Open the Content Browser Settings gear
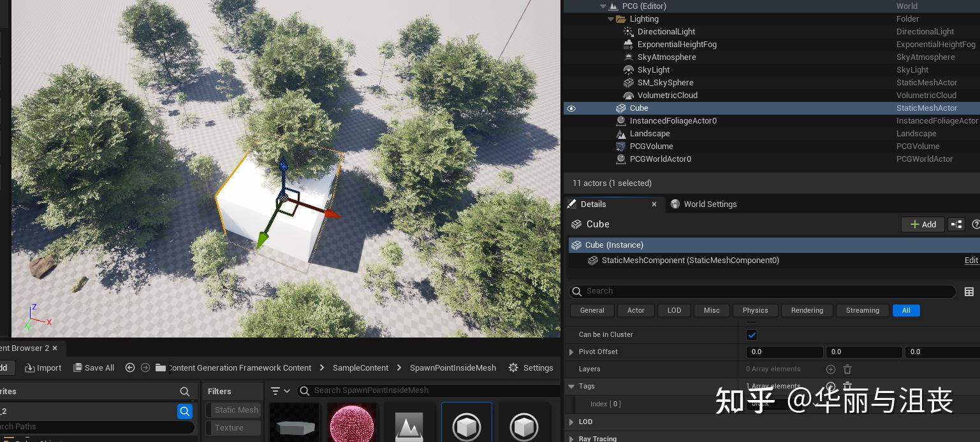Image resolution: width=980 pixels, height=442 pixels. [x=513, y=367]
